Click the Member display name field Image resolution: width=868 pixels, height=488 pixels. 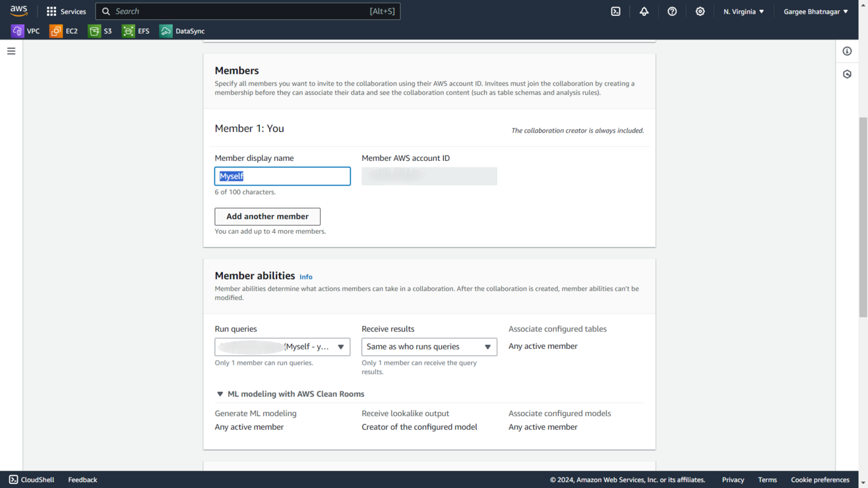(282, 176)
